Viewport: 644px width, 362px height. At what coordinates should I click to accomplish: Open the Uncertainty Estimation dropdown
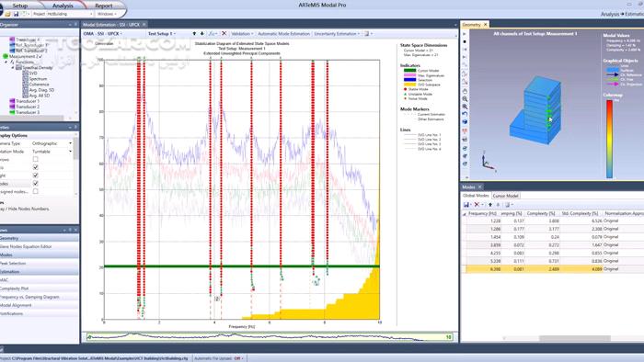click(x=337, y=34)
